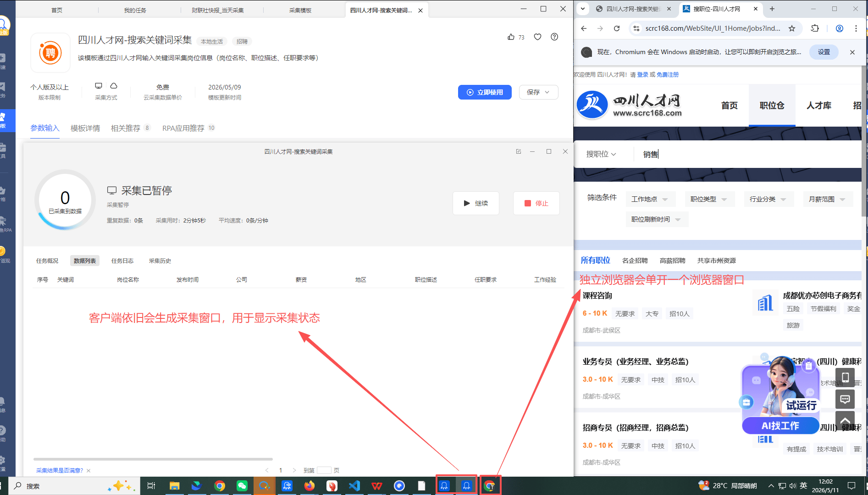Open 首页 in job site navigation
Viewport: 868px width, 495px height.
pyautogui.click(x=730, y=106)
